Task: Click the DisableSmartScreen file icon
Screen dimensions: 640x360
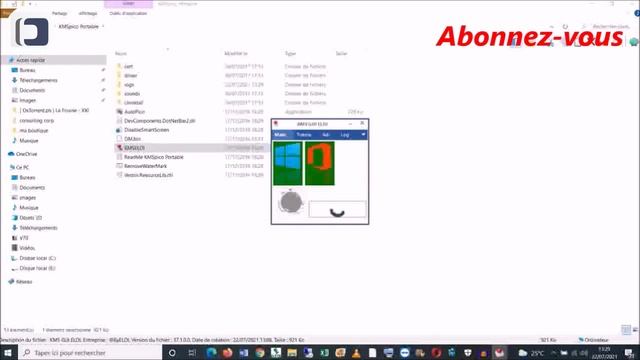Action: pos(119,130)
